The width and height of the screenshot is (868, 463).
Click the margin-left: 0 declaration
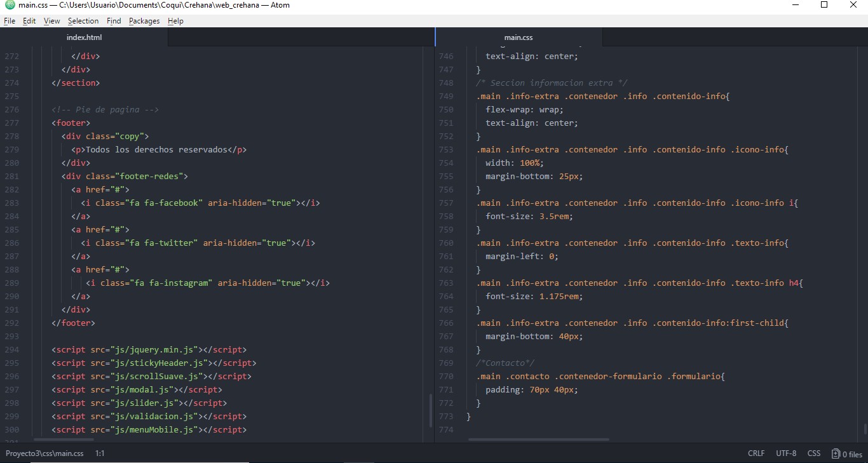(x=522, y=256)
